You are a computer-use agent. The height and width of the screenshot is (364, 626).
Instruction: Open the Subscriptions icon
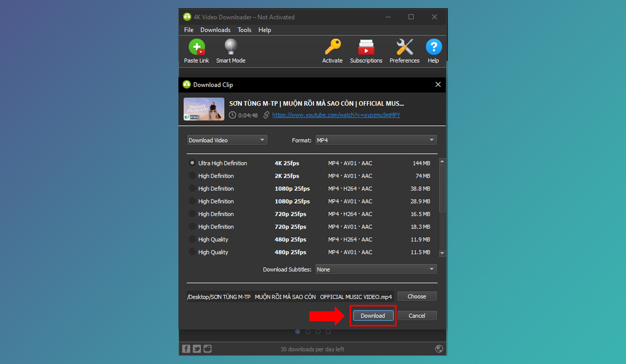click(x=366, y=47)
